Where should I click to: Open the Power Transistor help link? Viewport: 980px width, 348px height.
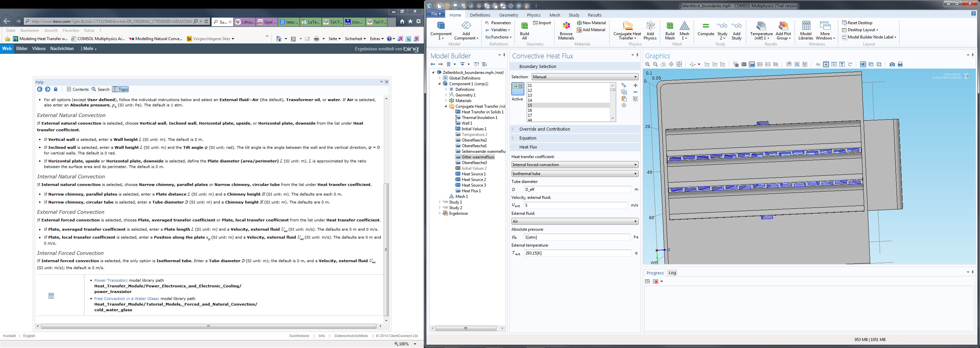[110, 281]
